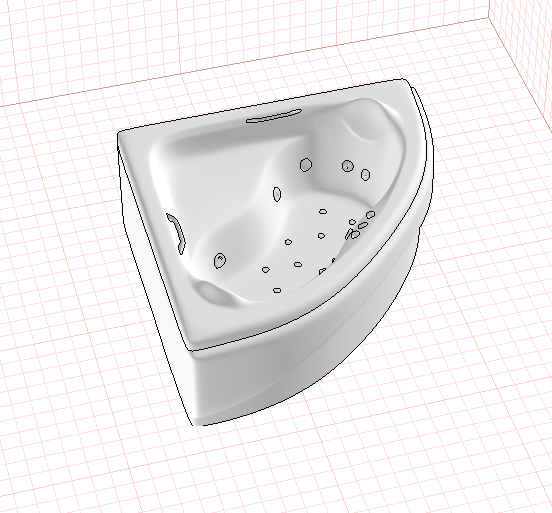Viewport: 552px width, 513px height.
Task: Click the tall oval jet in the tub center
Action: point(277,194)
